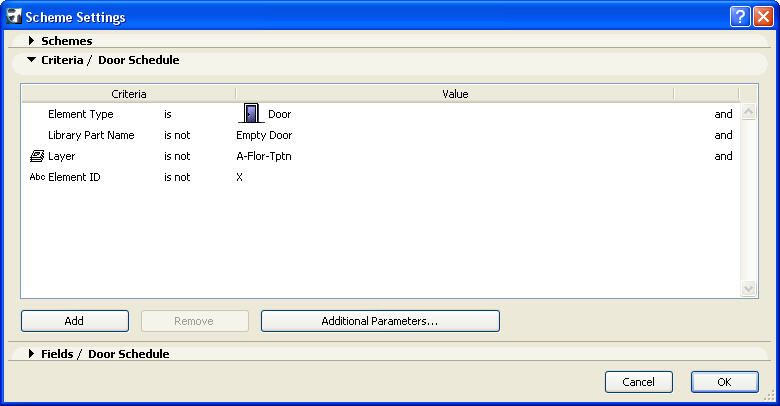This screenshot has width=780, height=406.
Task: Click the 'Door' element type value
Action: 280,114
